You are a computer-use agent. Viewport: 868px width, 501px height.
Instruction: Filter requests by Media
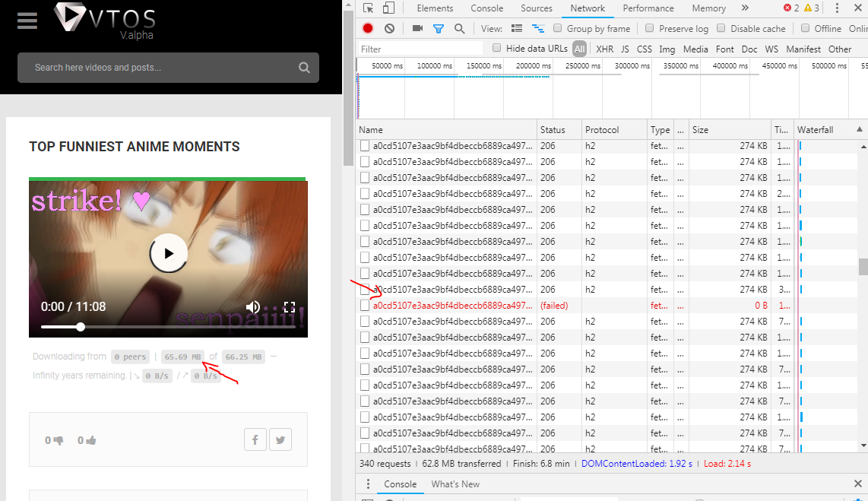coord(695,49)
